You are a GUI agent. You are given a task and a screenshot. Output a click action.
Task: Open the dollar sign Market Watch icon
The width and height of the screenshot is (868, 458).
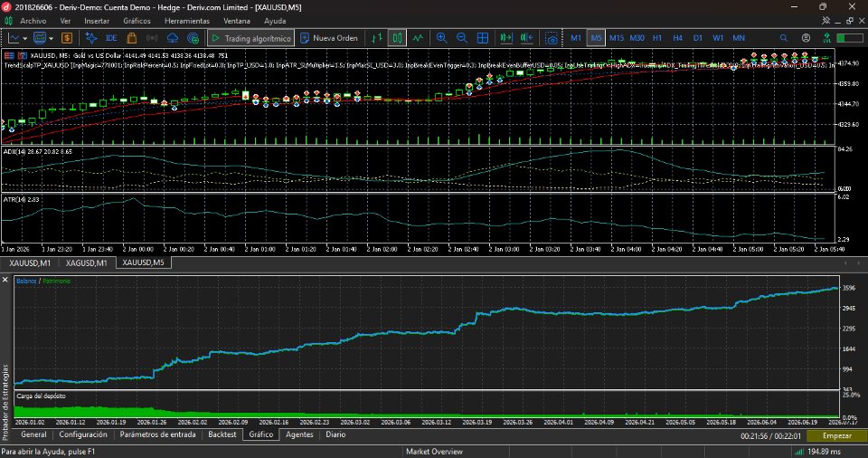[x=67, y=38]
